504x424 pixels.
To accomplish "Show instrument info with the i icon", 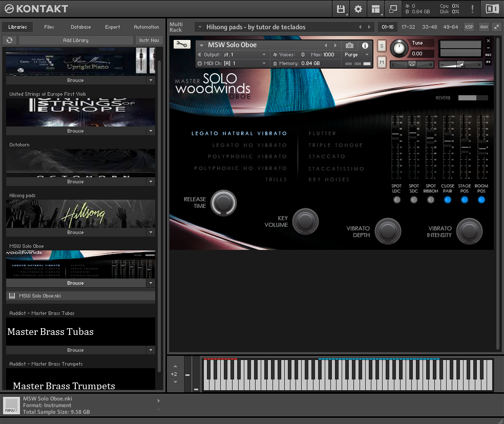I will (x=365, y=46).
